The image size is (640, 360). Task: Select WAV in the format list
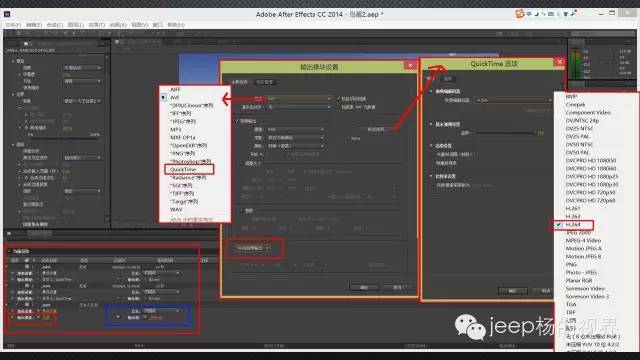[176, 209]
